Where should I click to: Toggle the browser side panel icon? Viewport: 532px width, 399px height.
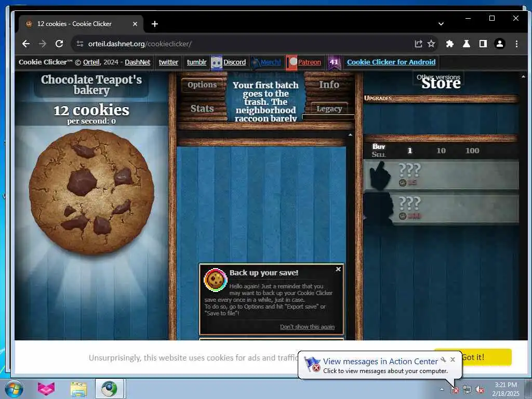483,44
